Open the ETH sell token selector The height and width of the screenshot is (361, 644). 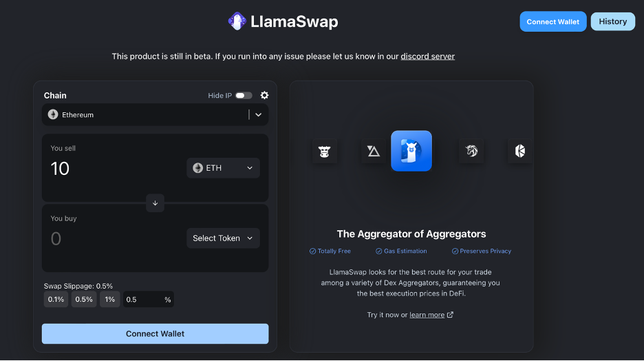pos(223,168)
